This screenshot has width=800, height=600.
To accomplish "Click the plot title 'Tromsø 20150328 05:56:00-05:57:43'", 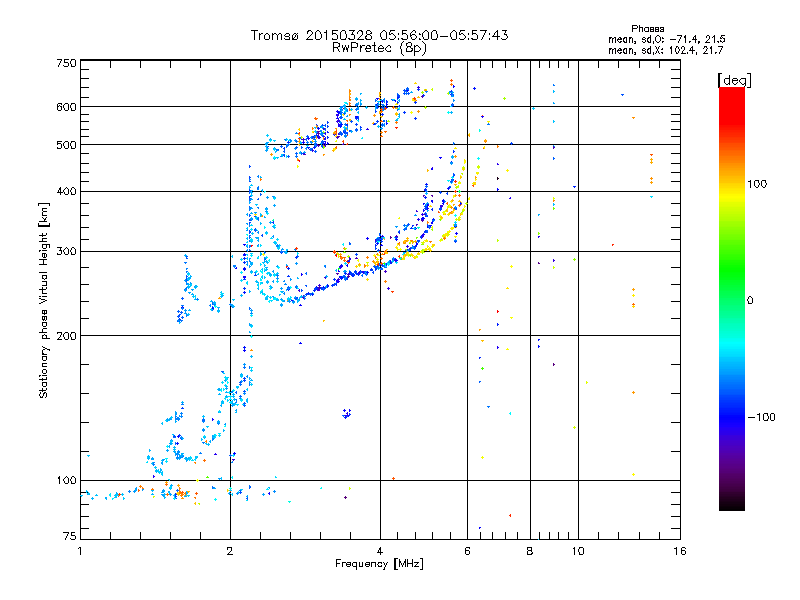I will point(379,35).
